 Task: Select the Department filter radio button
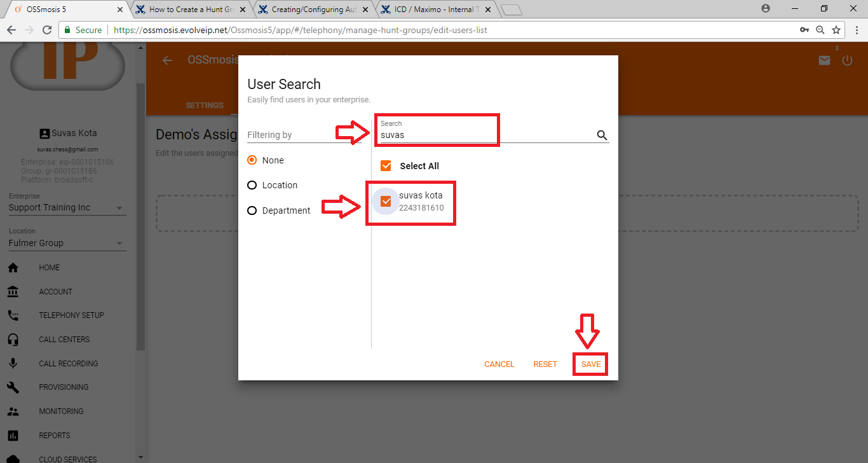pyautogui.click(x=252, y=211)
